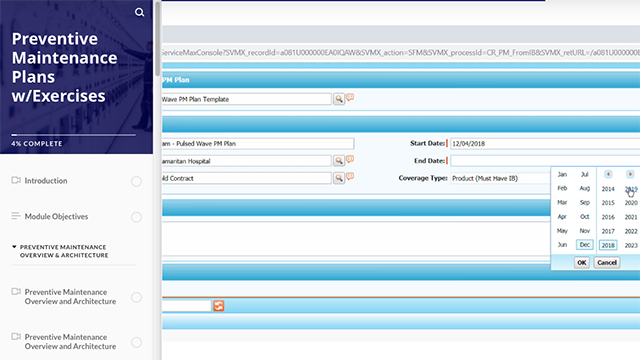Choose year 2016 in picker

click(608, 217)
